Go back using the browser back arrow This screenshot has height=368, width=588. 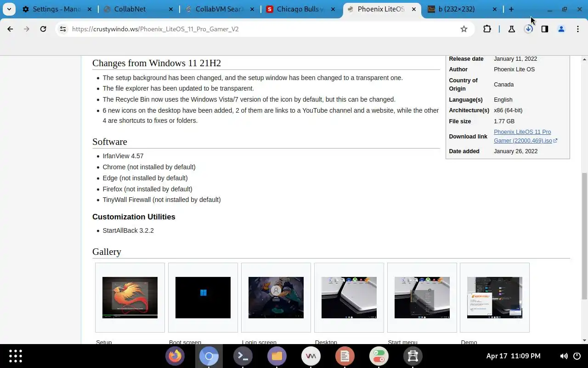tap(10, 29)
